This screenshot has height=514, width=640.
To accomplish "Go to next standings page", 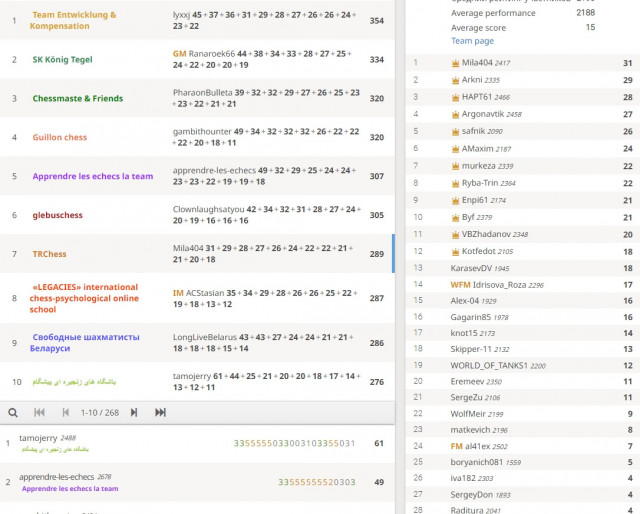I will click(x=133, y=412).
